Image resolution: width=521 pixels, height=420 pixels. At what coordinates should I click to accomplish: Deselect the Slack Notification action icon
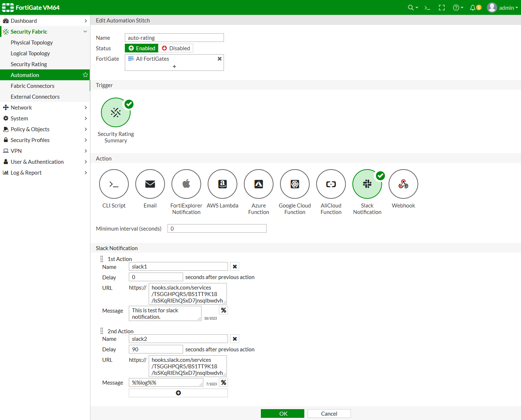367,184
